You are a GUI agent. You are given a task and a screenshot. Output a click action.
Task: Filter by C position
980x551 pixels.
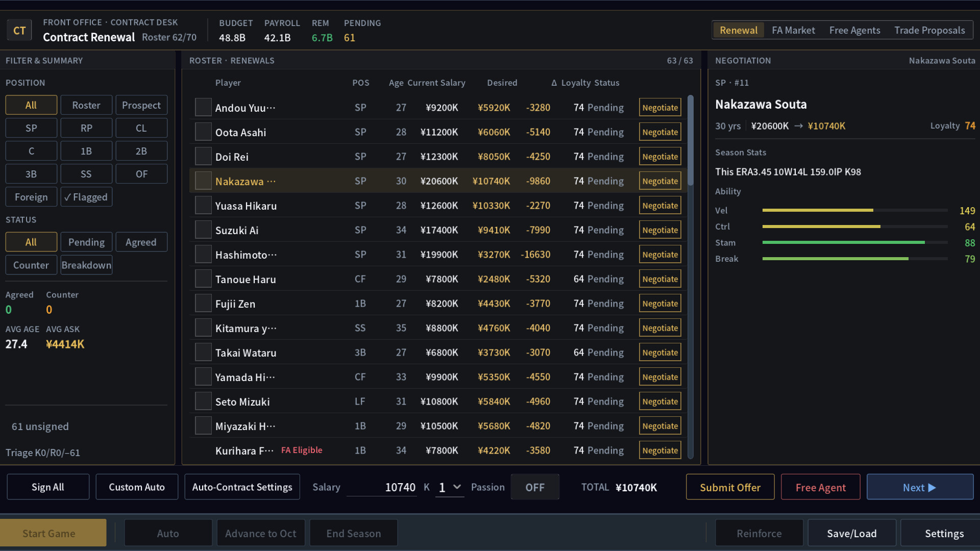[x=31, y=151]
